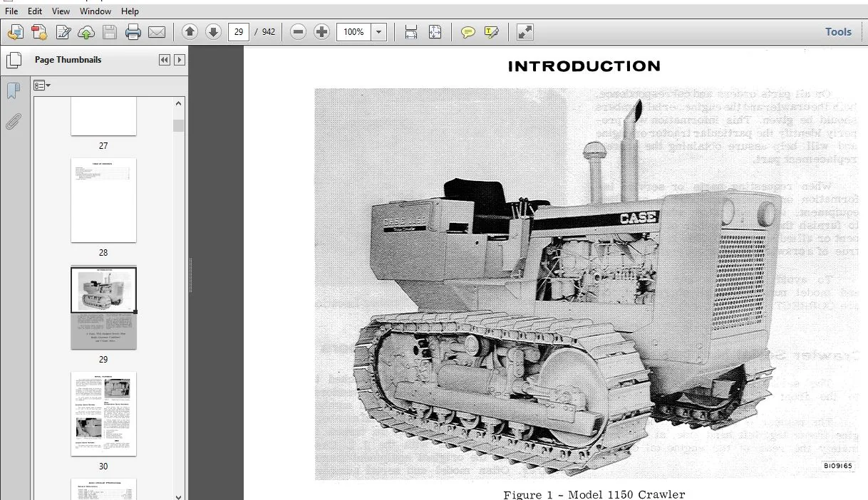868x500 pixels.
Task: Go to previous page with up arrow
Action: (190, 32)
